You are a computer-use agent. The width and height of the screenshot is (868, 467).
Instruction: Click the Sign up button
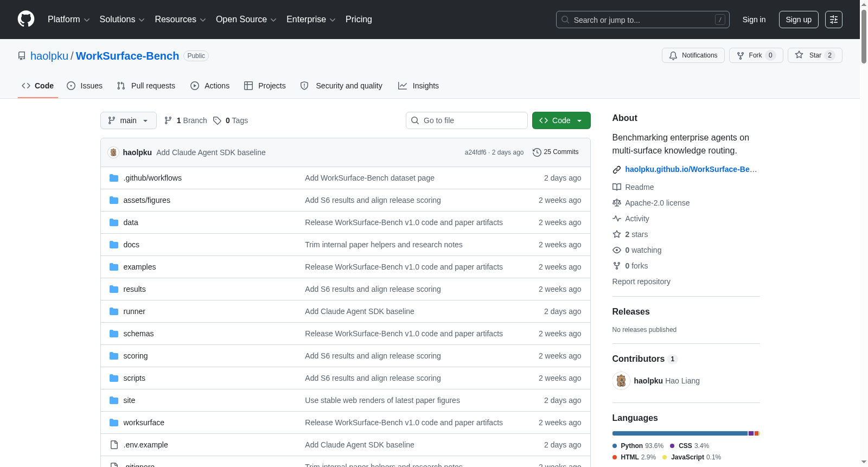point(799,20)
